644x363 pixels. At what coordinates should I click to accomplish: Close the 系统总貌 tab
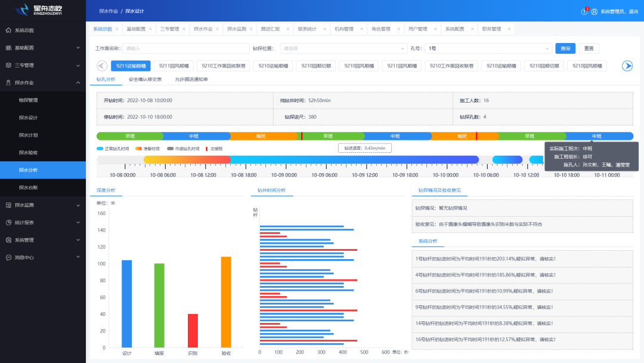pyautogui.click(x=117, y=29)
